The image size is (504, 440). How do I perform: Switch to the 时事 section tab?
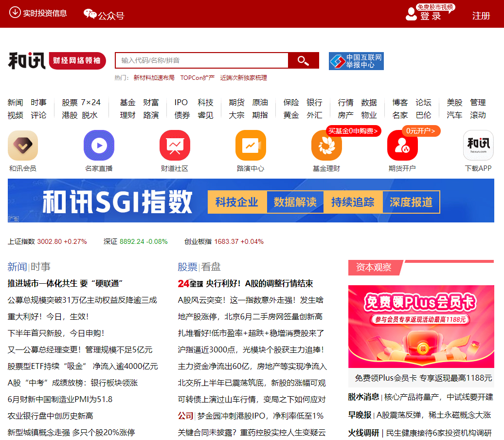coord(40,267)
